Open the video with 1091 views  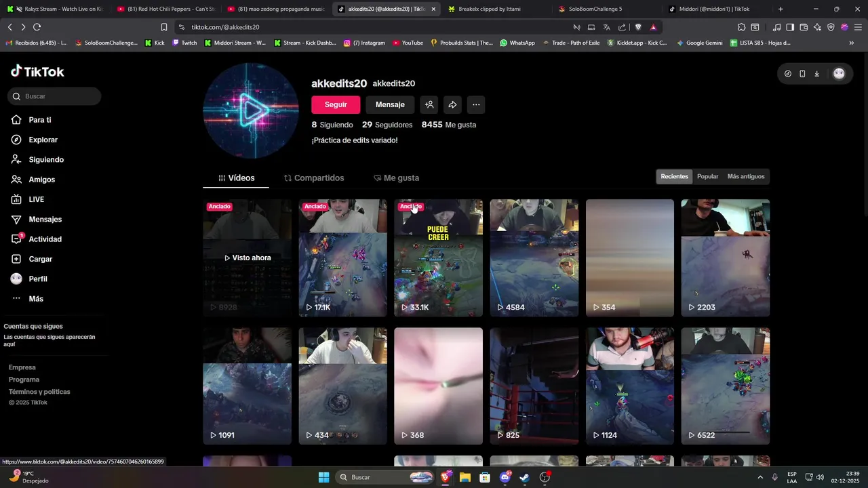(x=248, y=386)
